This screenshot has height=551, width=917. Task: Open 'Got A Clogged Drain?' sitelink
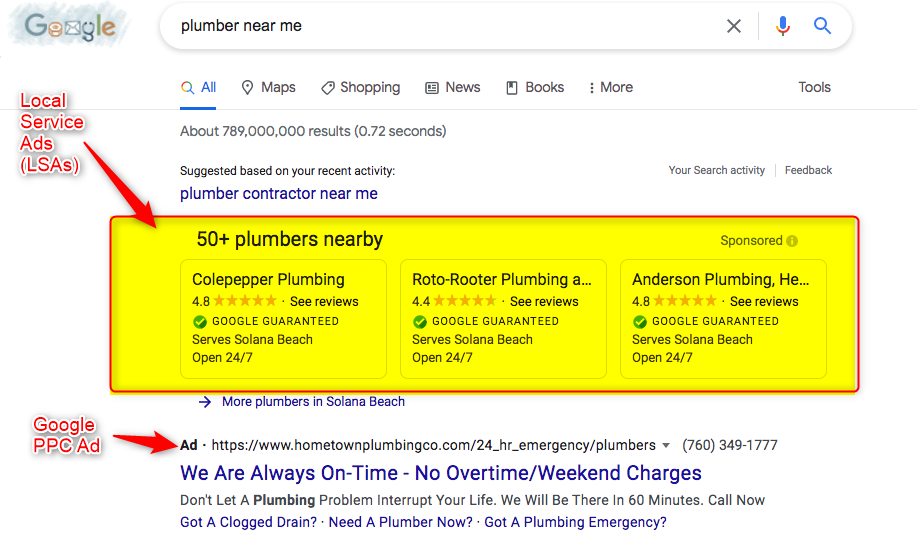coord(249,522)
